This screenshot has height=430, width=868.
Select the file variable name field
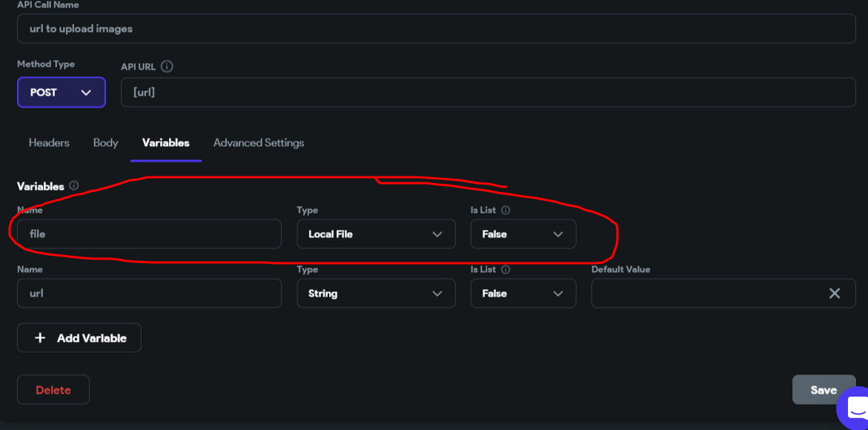pyautogui.click(x=148, y=234)
